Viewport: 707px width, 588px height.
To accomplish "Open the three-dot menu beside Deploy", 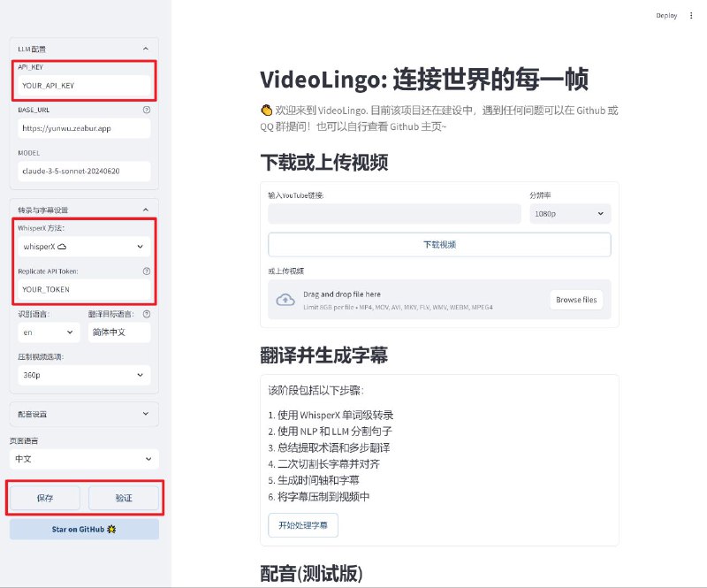I will (691, 15).
